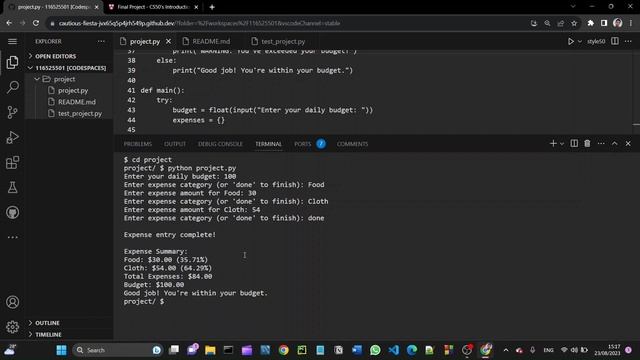Screen dimensions: 640x360
Task: Open the Explorer view in activity bar
Action: pos(13,62)
